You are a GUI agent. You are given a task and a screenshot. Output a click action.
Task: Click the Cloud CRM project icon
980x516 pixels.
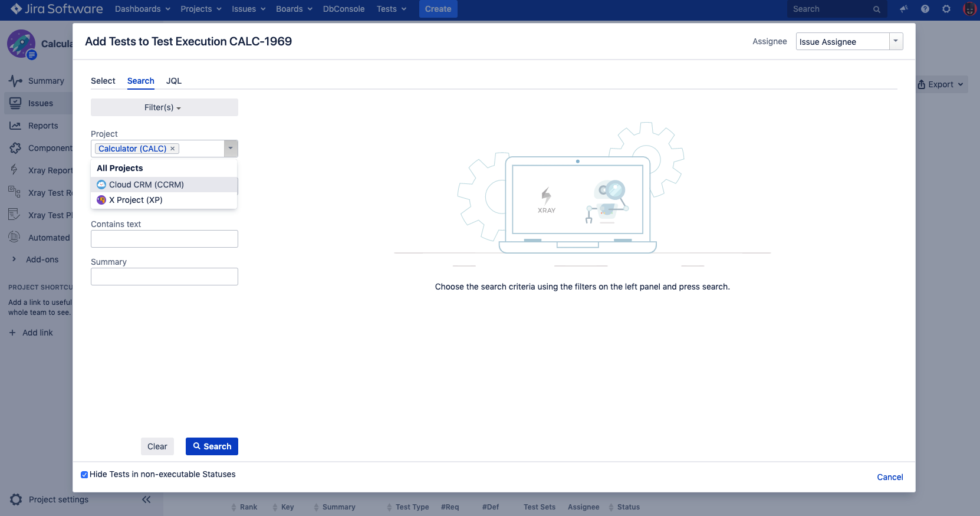click(x=101, y=185)
